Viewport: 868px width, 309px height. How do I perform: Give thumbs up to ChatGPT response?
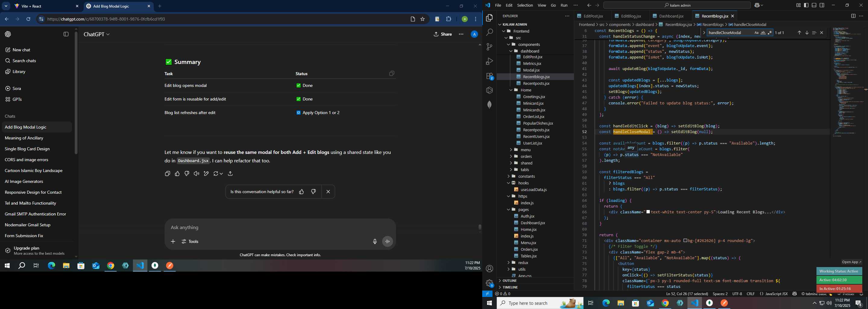pos(177,174)
